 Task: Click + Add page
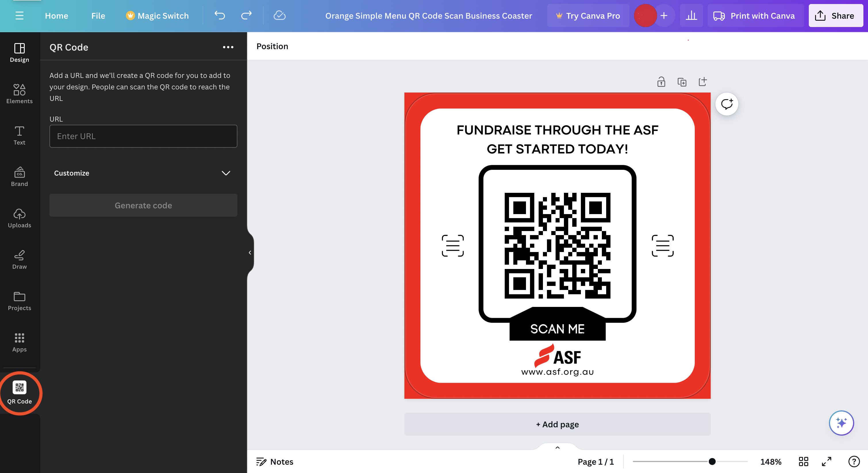[x=557, y=424]
